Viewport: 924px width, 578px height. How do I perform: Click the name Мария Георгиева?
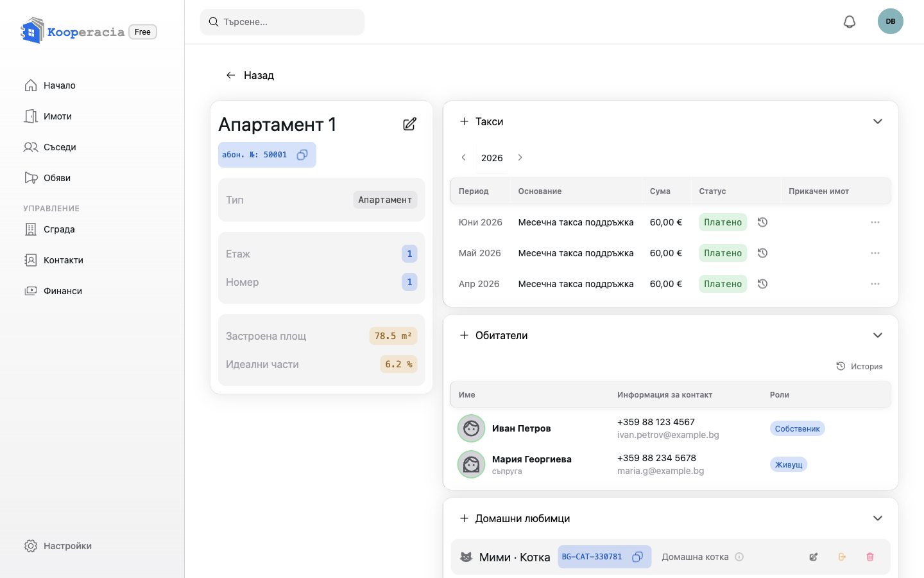pyautogui.click(x=532, y=459)
